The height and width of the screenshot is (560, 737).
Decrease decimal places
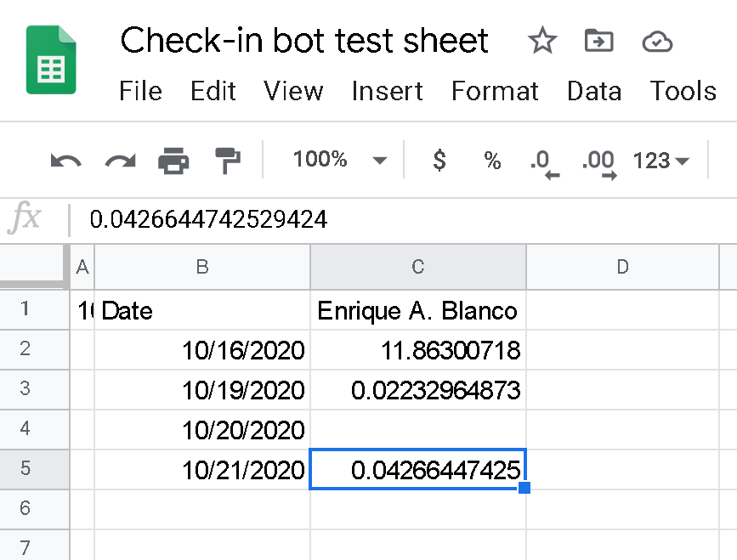click(545, 164)
